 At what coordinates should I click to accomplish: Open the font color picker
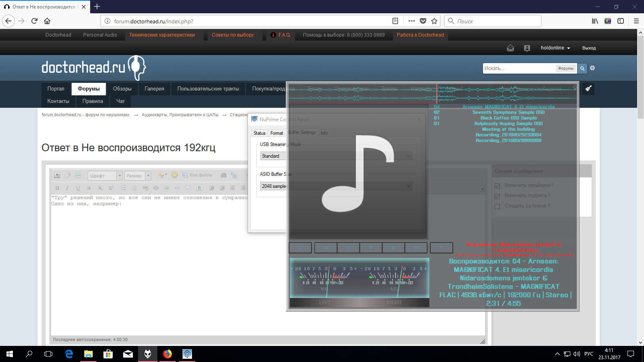(162, 175)
